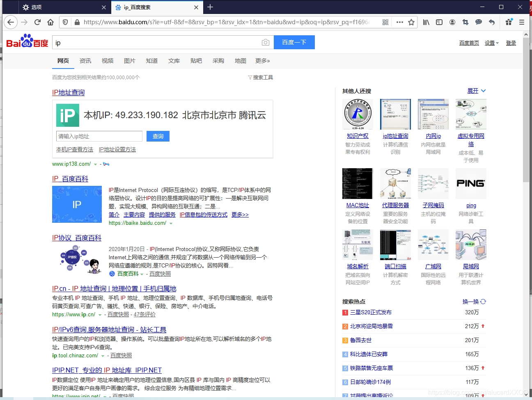Close the 选项 tab

(x=104, y=7)
